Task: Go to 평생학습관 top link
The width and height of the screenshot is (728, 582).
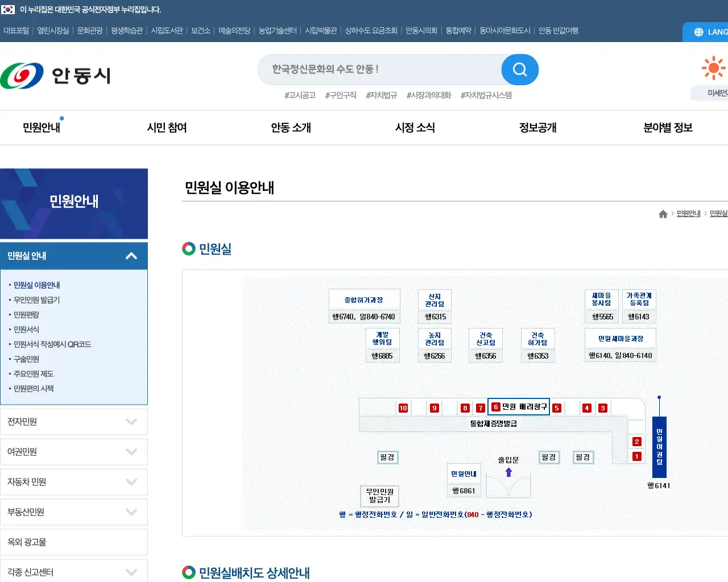Action: [127, 31]
